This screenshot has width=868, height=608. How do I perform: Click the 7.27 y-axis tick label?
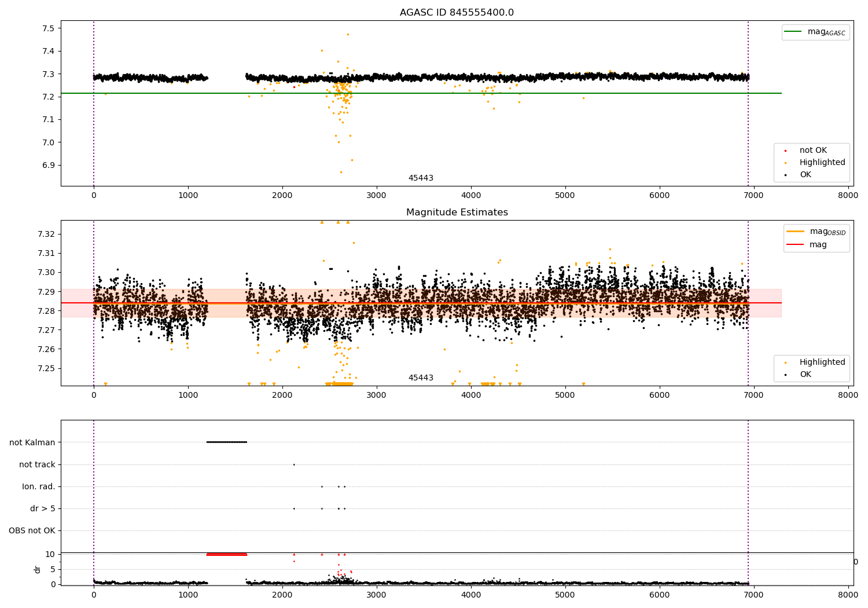coord(46,330)
